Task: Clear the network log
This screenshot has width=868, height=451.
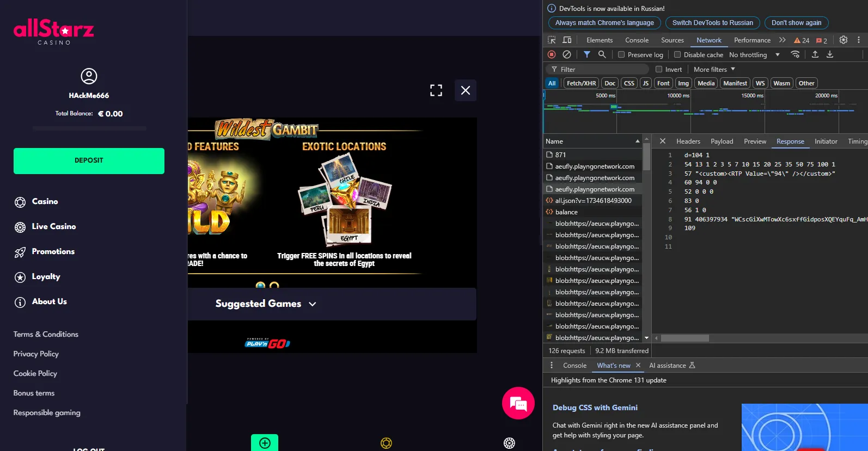Action: pos(567,54)
